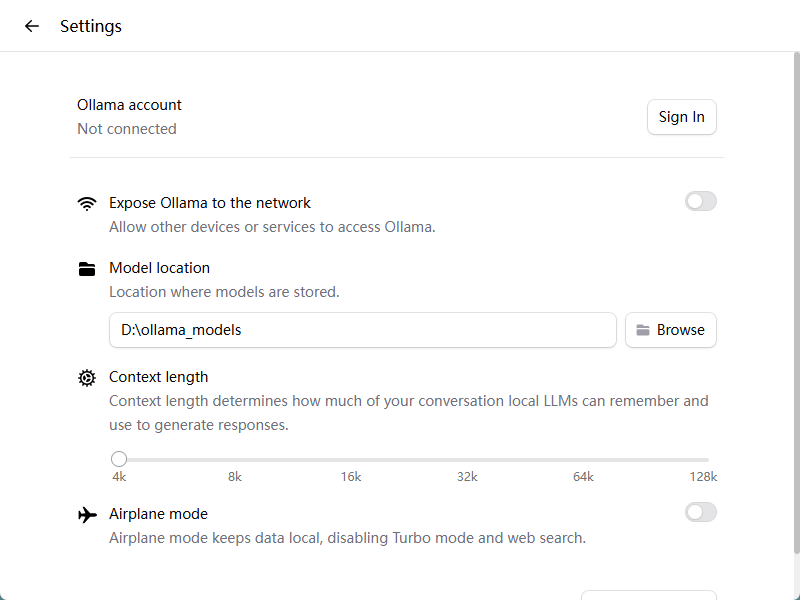Click the vertical scrollbar on the right

pos(796,302)
